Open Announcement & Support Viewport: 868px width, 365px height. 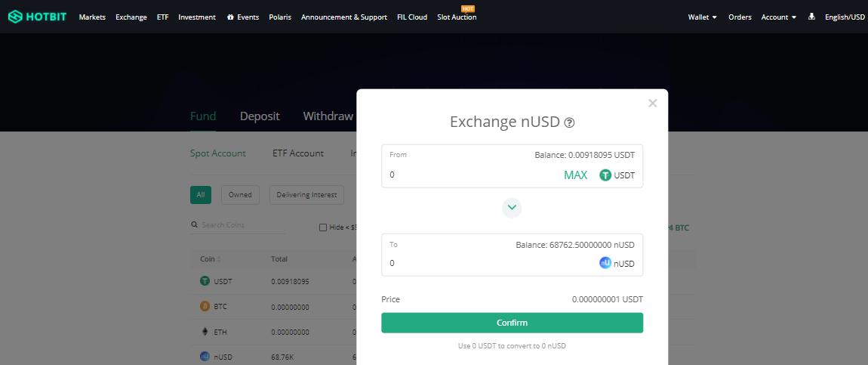point(343,17)
